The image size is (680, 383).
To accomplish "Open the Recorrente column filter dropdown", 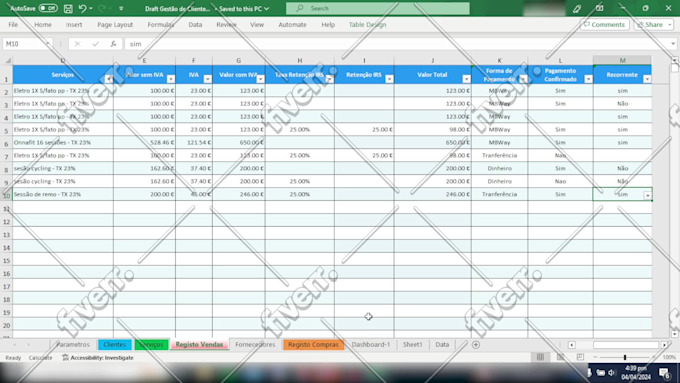I will (647, 79).
